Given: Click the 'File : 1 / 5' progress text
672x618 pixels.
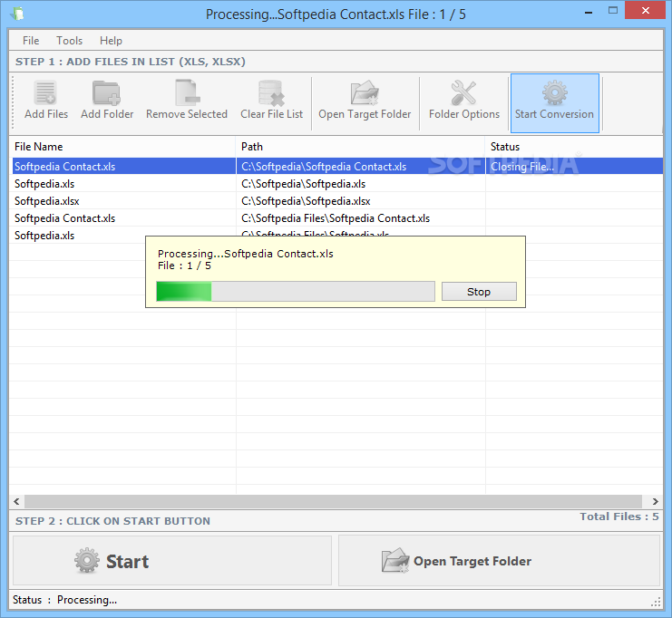Looking at the screenshot, I should tap(184, 266).
